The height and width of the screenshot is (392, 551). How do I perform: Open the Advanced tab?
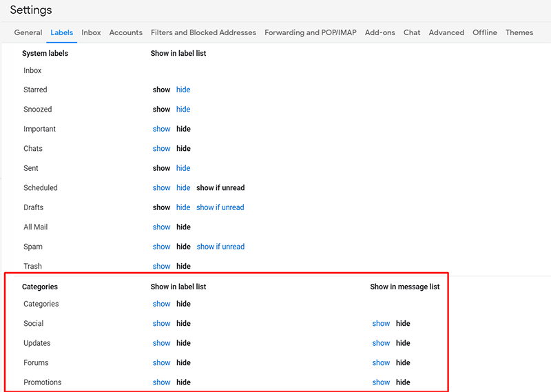pos(446,32)
